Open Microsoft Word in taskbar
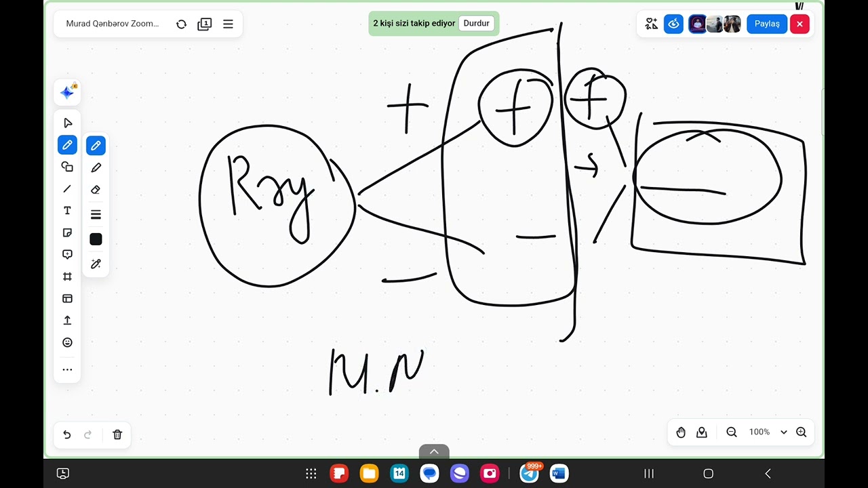868x488 pixels. (x=559, y=473)
